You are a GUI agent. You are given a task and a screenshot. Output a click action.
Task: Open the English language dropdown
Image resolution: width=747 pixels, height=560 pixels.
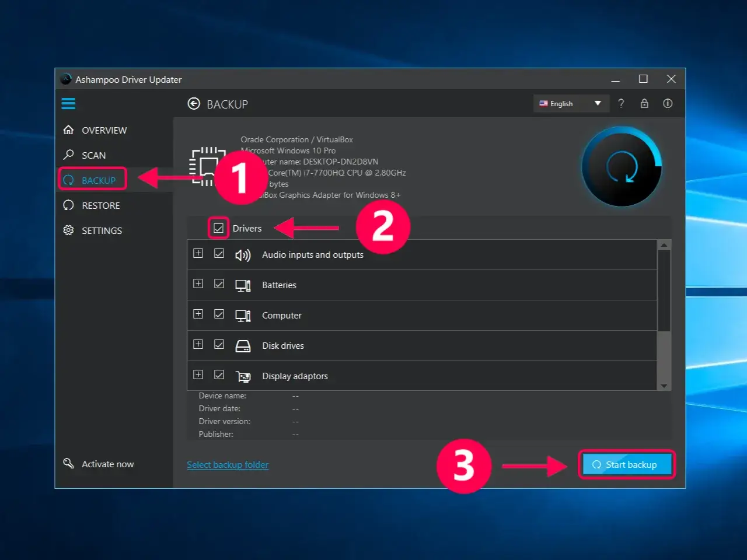point(571,103)
